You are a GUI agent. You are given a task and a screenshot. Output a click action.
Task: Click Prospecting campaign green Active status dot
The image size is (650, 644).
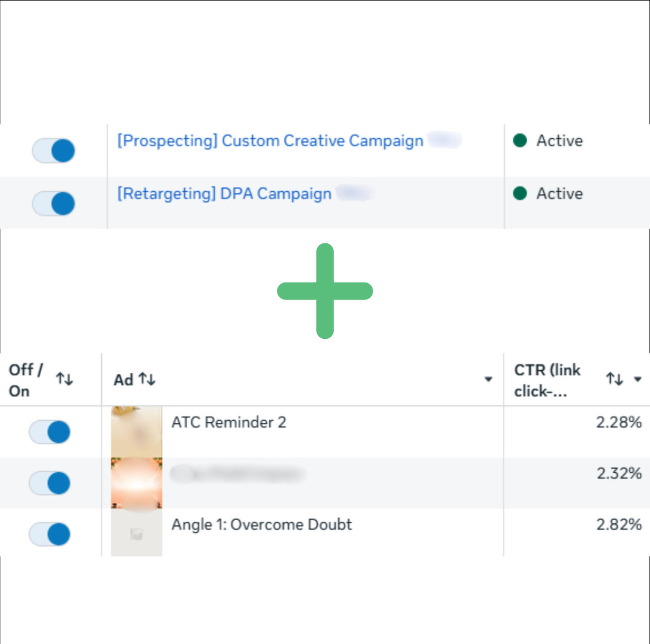tap(520, 140)
